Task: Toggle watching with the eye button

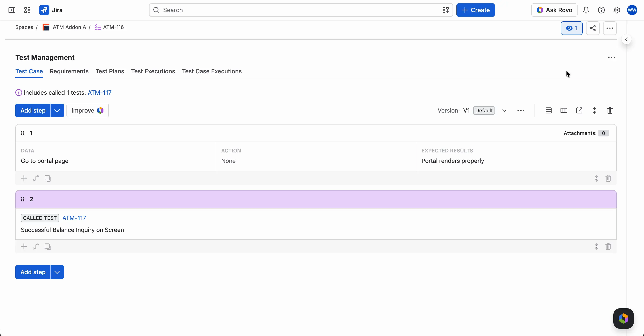Action: click(572, 28)
